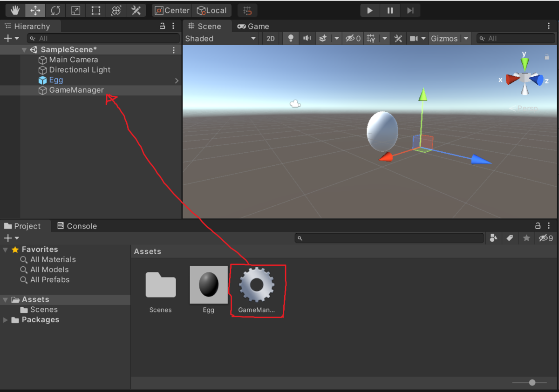Switch to the Console tab
The image size is (559, 392).
click(x=77, y=226)
